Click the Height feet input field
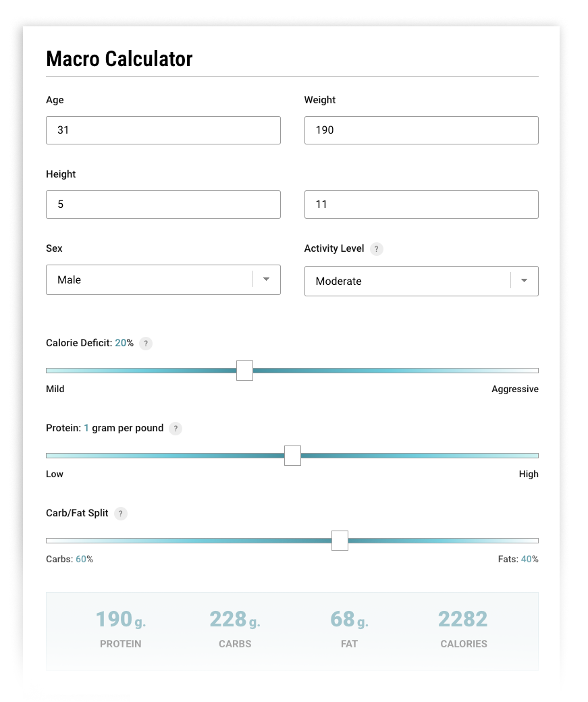This screenshot has height=702, width=588. (163, 205)
